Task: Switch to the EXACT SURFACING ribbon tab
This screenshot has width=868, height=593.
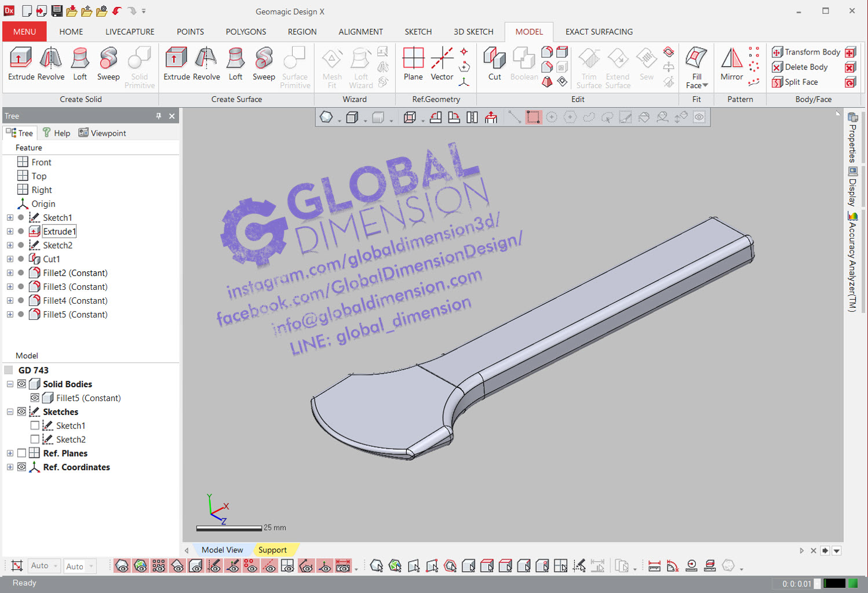Action: click(599, 32)
